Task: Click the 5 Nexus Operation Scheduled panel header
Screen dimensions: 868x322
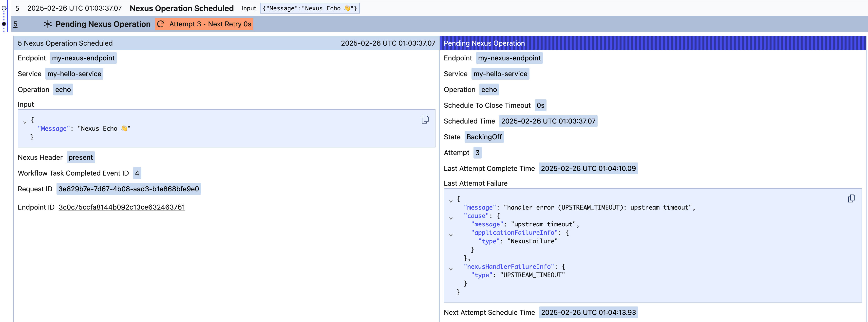Action: point(202,43)
